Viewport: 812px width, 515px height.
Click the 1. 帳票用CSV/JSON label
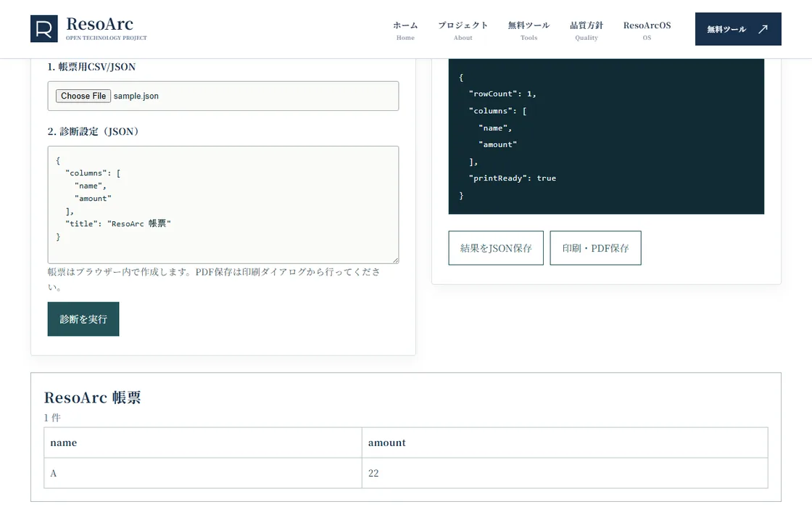[91, 67]
